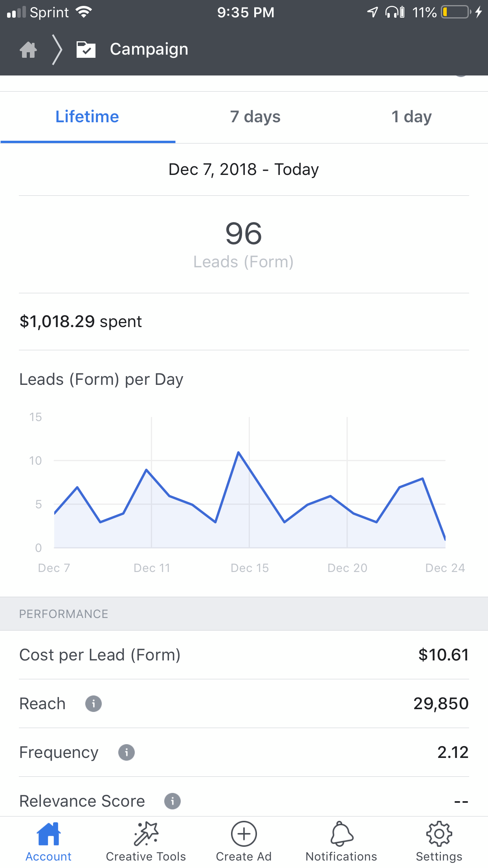This screenshot has width=488, height=868.
Task: Tap the Create Ad plus icon
Action: point(244,833)
